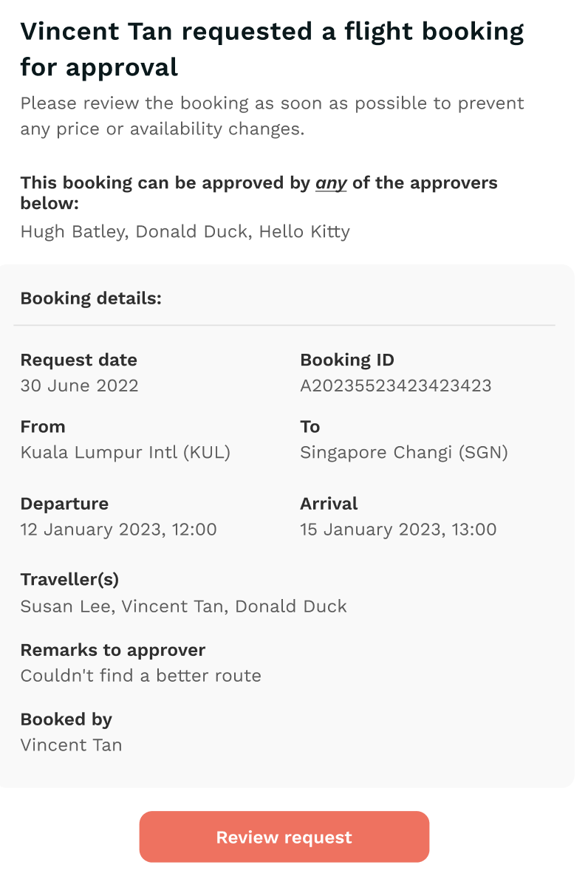Click the Request date label

79,360
